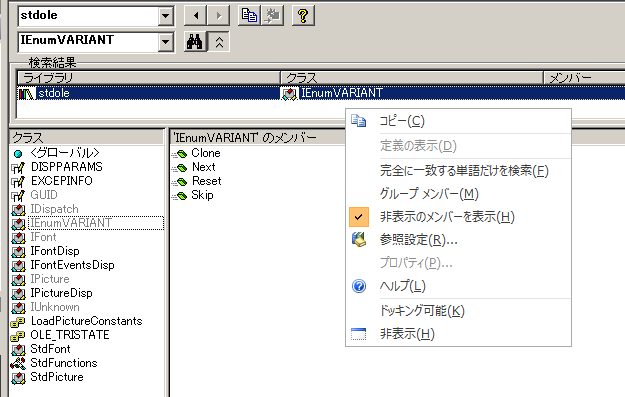Click the module icon beside StdFunctions
625x397 pixels.
(18, 364)
